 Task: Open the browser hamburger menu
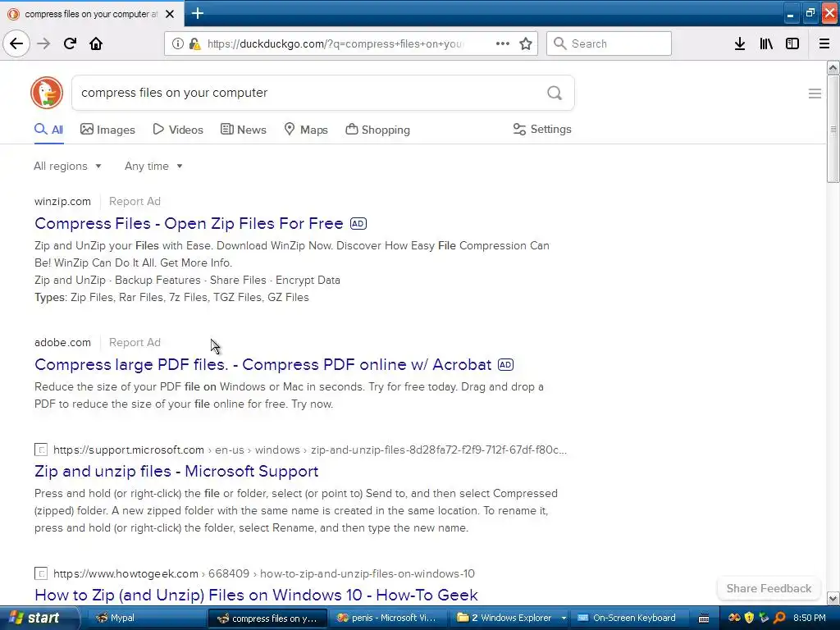824,43
